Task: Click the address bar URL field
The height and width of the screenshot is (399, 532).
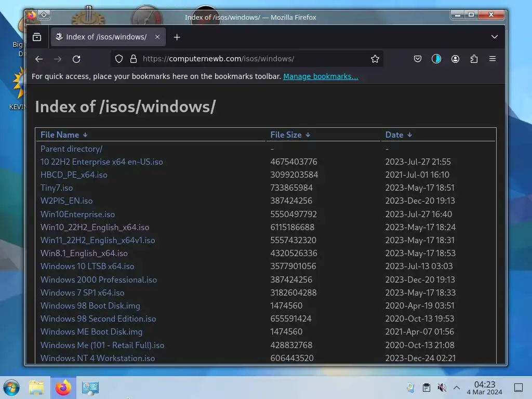Action: click(x=247, y=59)
